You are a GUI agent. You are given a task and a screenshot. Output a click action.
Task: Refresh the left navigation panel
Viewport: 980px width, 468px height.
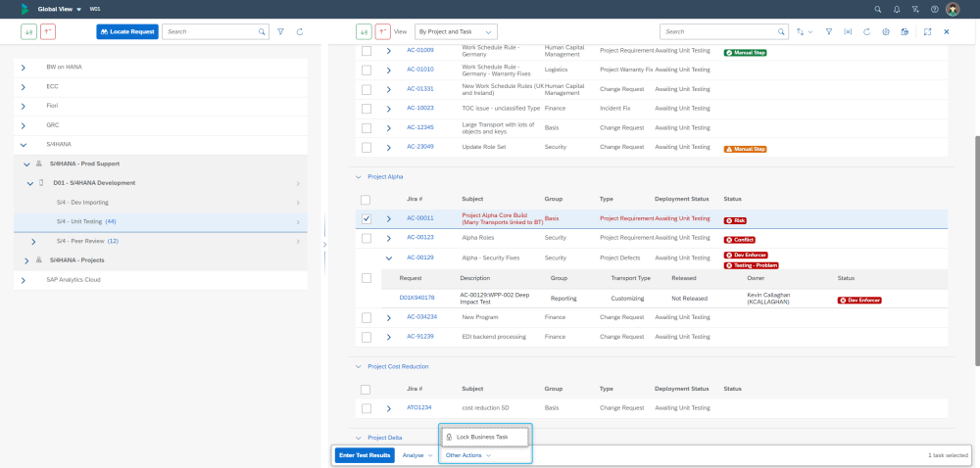(x=299, y=31)
